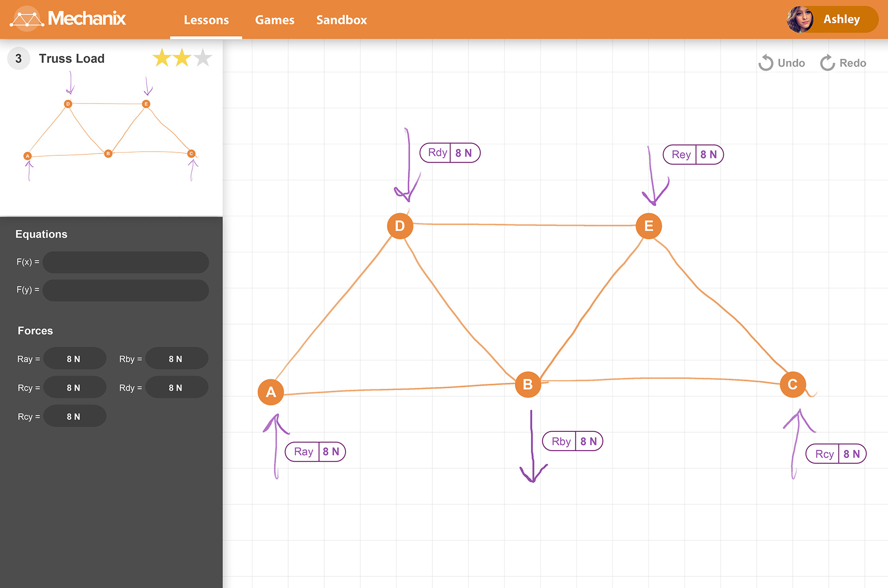Select node A in the preview thumbnail
Screen dimensions: 888x588
pyautogui.click(x=28, y=156)
